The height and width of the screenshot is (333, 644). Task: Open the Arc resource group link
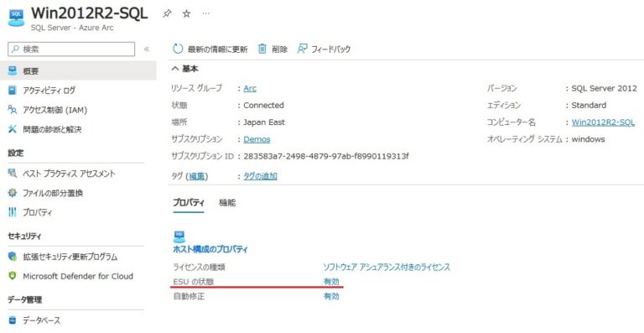pyautogui.click(x=250, y=88)
